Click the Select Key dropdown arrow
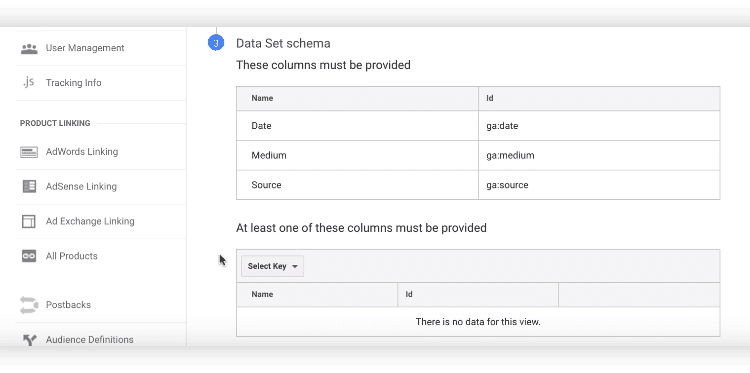Screen dimensions: 750x373 pyautogui.click(x=295, y=267)
